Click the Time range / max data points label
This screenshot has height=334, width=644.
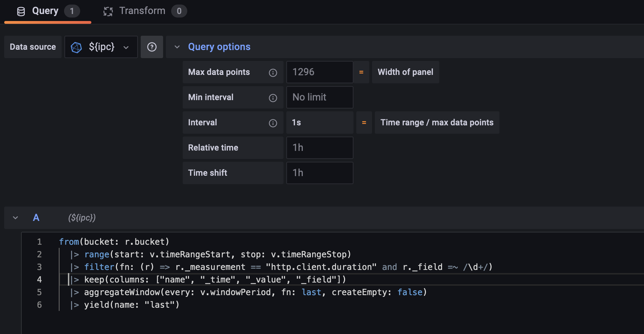coord(436,123)
